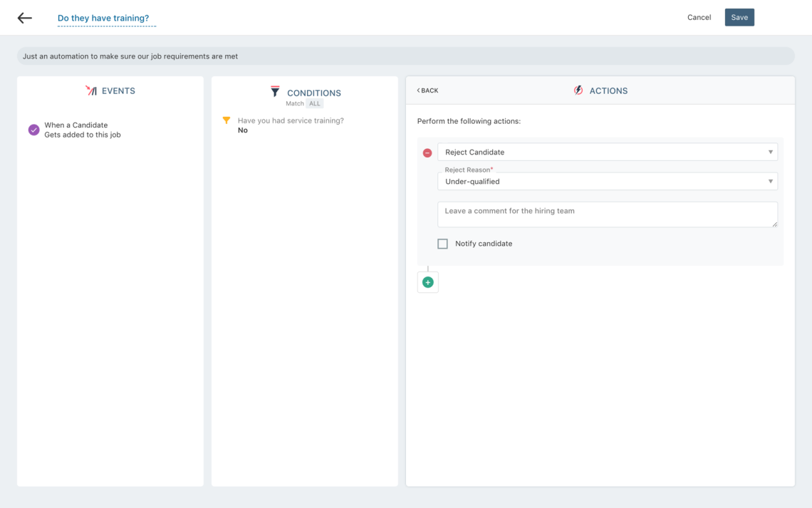Save the automation
812x508 pixels.
(x=739, y=17)
